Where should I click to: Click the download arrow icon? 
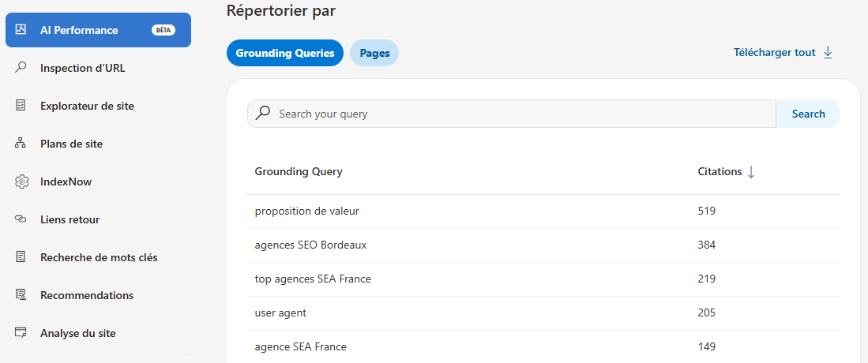(828, 53)
